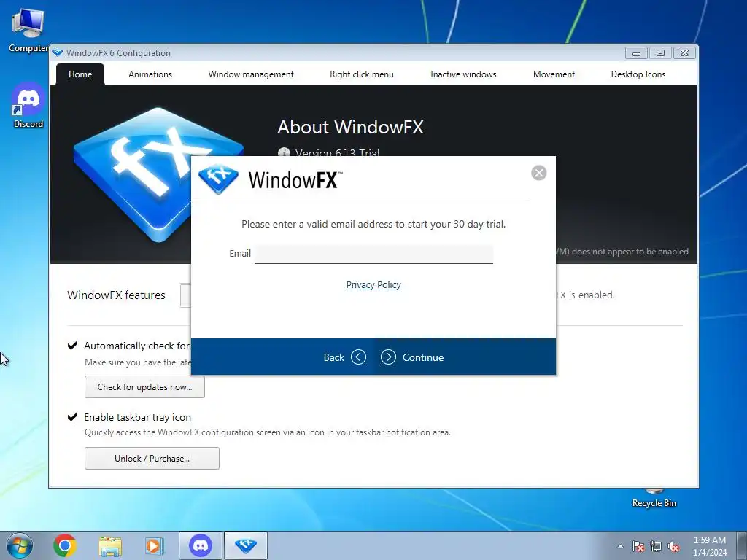Open Windows Media Player taskbar icon
747x560 pixels.
(x=154, y=545)
